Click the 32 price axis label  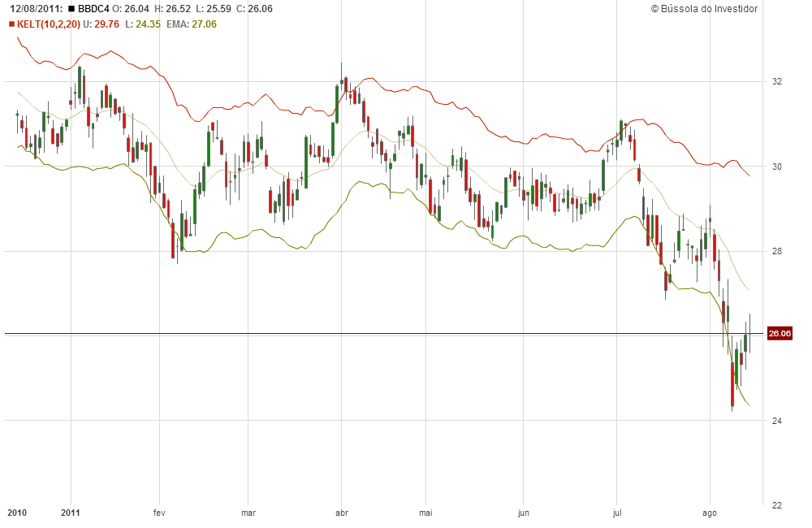click(777, 81)
